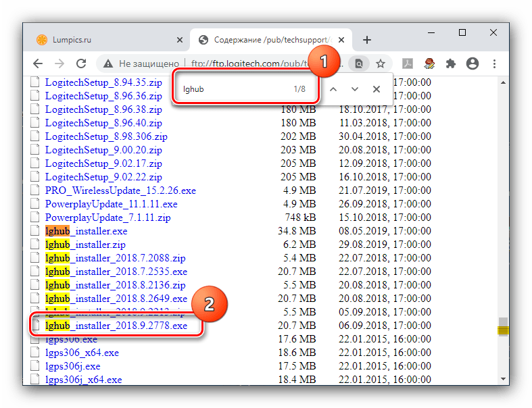
Task: Download lghub_installer.exe
Action: (x=86, y=231)
